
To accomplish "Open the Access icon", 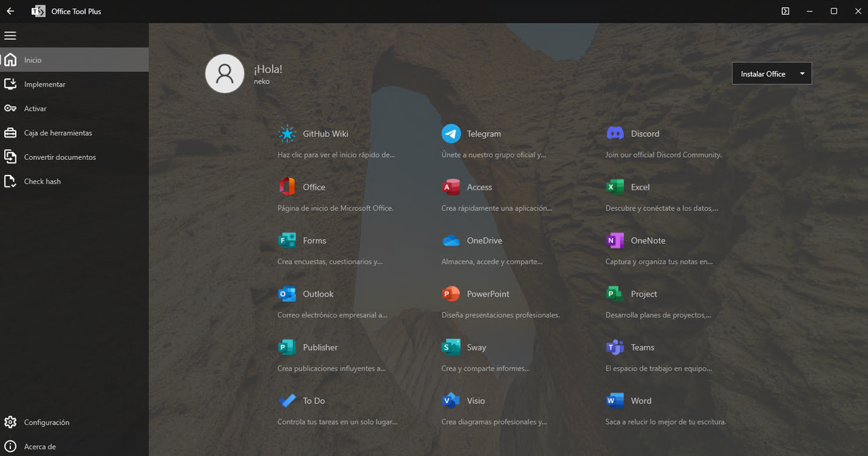I will pos(451,186).
